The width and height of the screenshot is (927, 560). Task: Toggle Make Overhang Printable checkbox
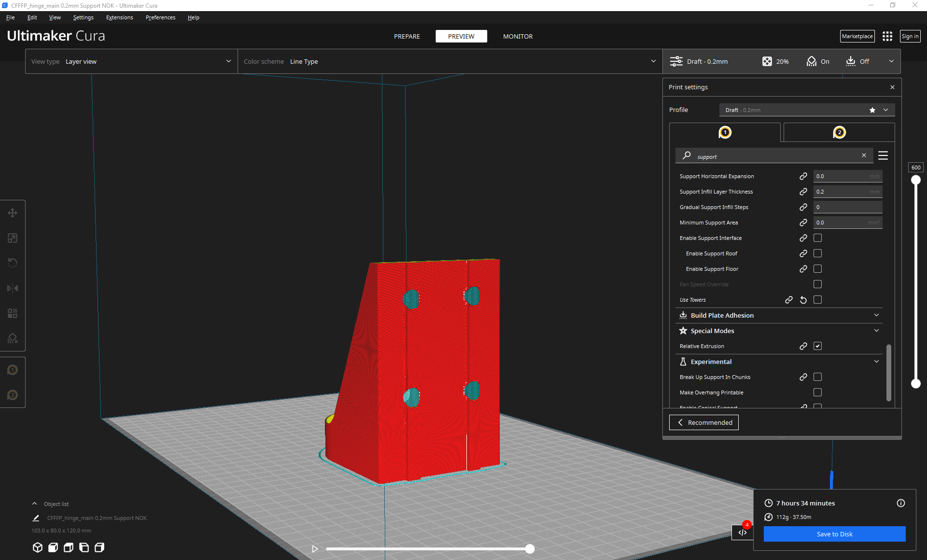coord(817,392)
